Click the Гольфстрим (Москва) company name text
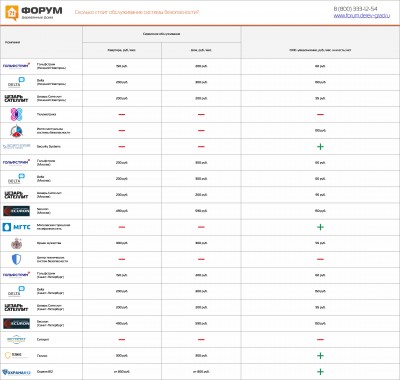Viewport: 400px width, 380px height. pyautogui.click(x=46, y=162)
